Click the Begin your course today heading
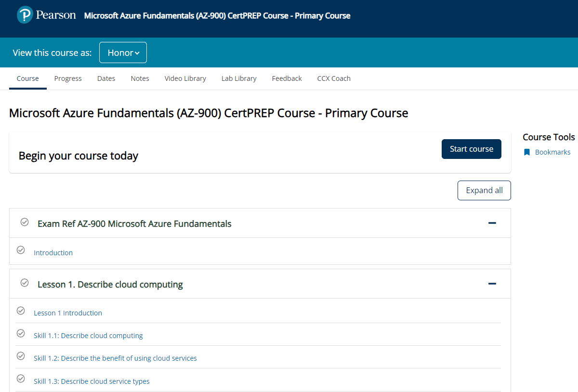Image resolution: width=578 pixels, height=392 pixels. pyautogui.click(x=79, y=156)
